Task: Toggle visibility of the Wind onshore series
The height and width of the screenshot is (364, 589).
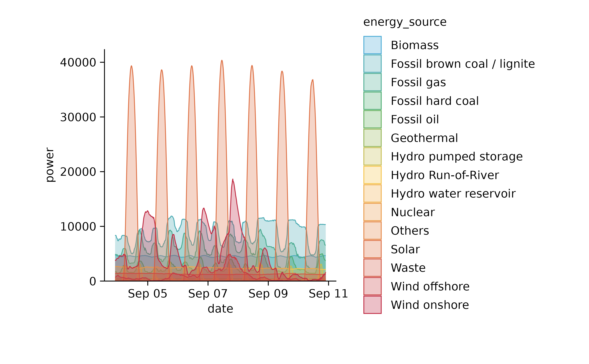Action: tap(372, 305)
